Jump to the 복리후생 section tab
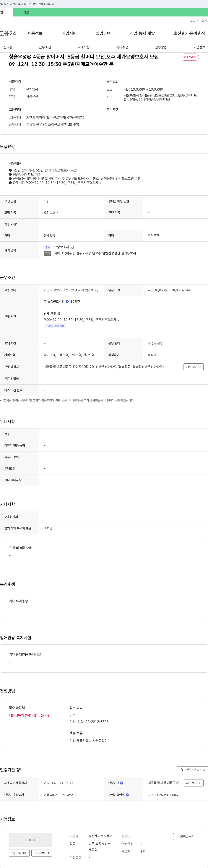The height and width of the screenshot is (868, 208). click(x=122, y=47)
